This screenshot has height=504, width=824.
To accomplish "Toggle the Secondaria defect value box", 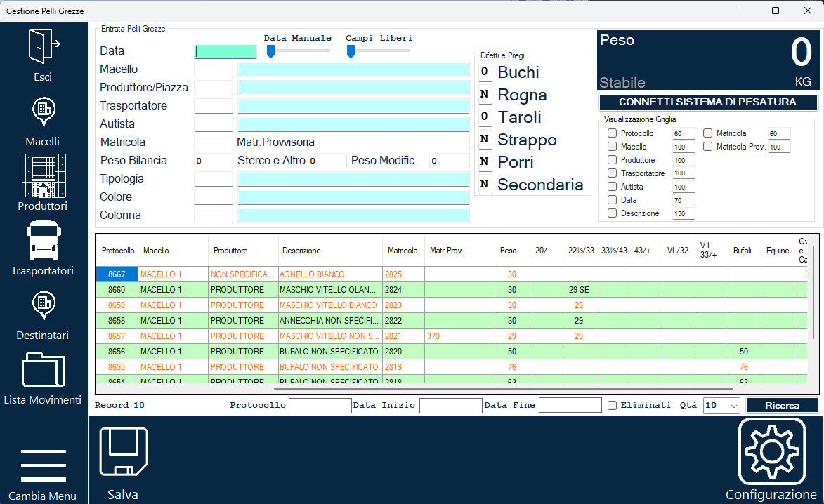I will [x=485, y=184].
